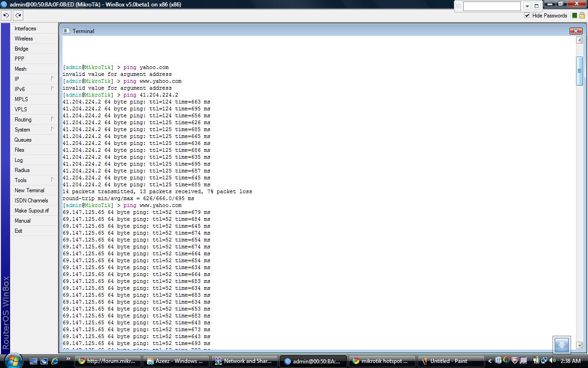Expand the IP submenu arrow
Image resolution: width=588 pixels, height=368 pixels.
point(52,79)
